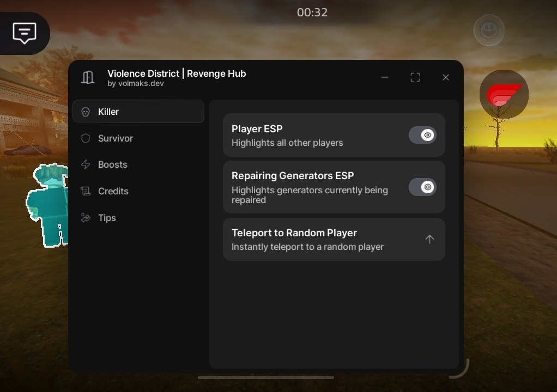The width and height of the screenshot is (557, 392).
Task: Click the lightning bolt Boosts icon
Action: click(85, 164)
